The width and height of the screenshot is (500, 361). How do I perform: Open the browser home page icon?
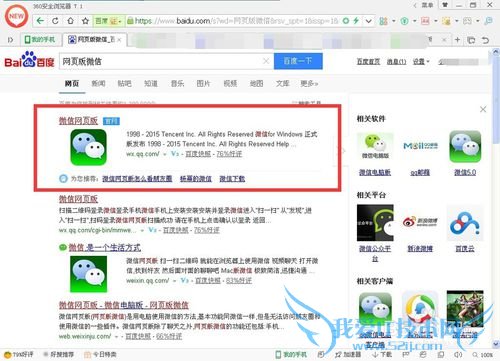click(x=70, y=21)
